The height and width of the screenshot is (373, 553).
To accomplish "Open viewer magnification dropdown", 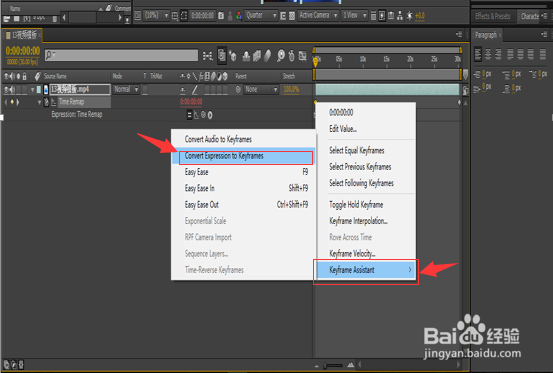I will tap(156, 16).
